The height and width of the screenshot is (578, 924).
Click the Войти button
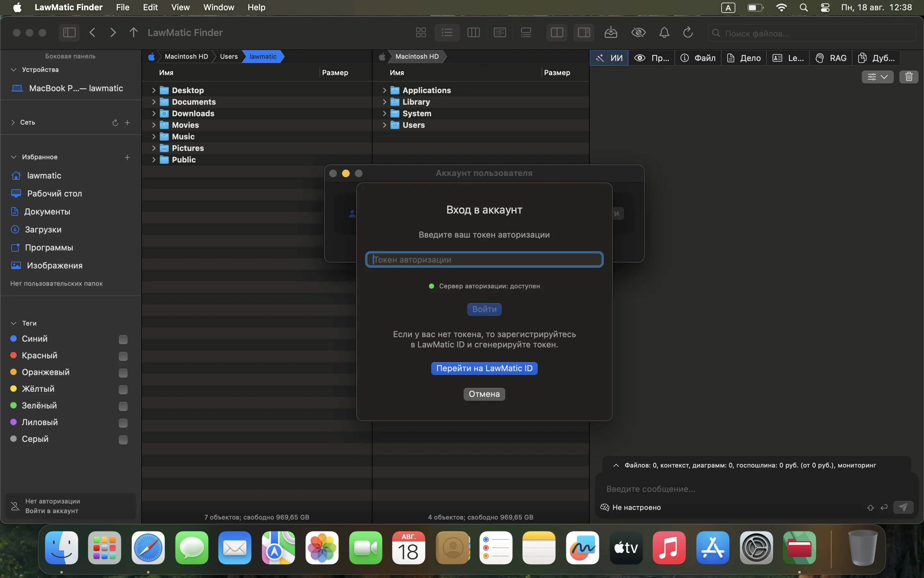[x=484, y=309]
